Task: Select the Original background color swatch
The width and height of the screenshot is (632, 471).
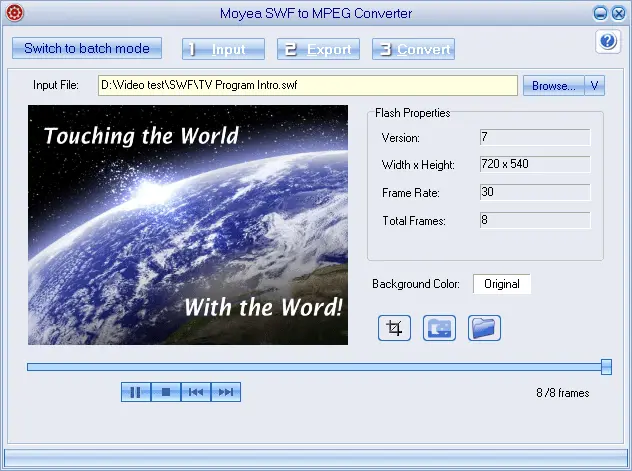Action: [502, 284]
